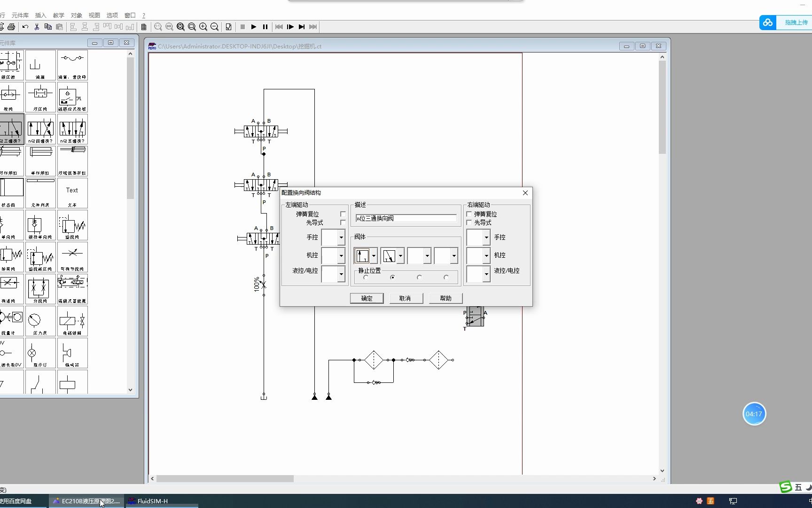Check the right-side 先导式 checkbox
812x508 pixels.
(469, 222)
